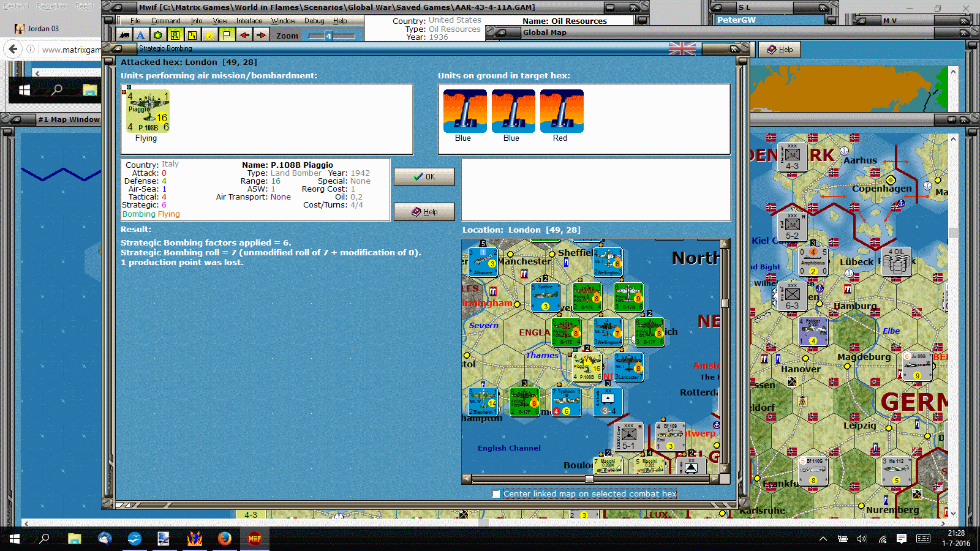Adjust the Zoom slider handle
The height and width of the screenshot is (551, 980).
pyautogui.click(x=328, y=36)
